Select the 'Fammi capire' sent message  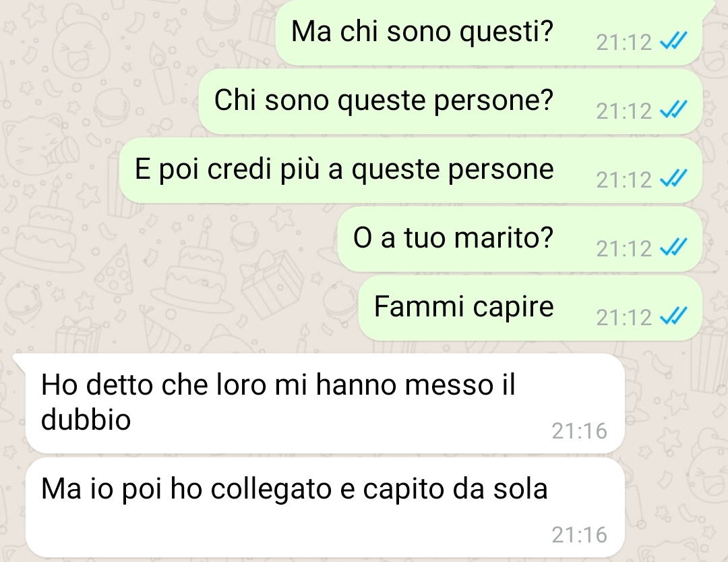(x=530, y=308)
